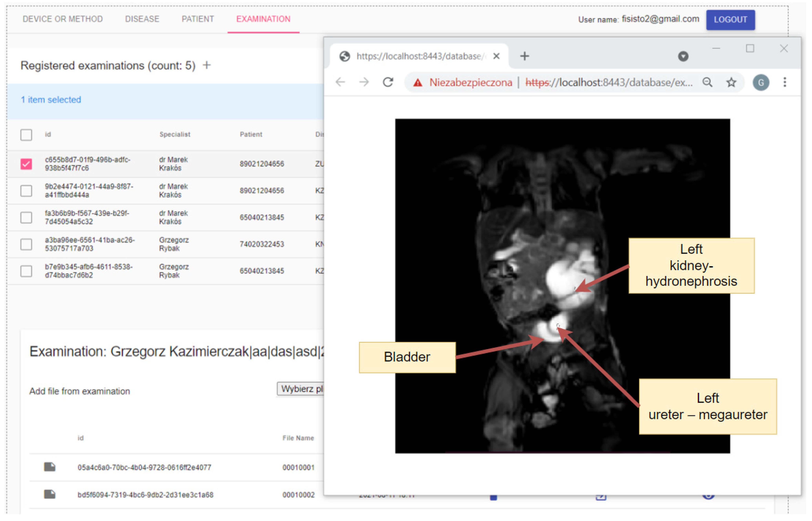Open Chrome three-dot menu

click(x=785, y=82)
